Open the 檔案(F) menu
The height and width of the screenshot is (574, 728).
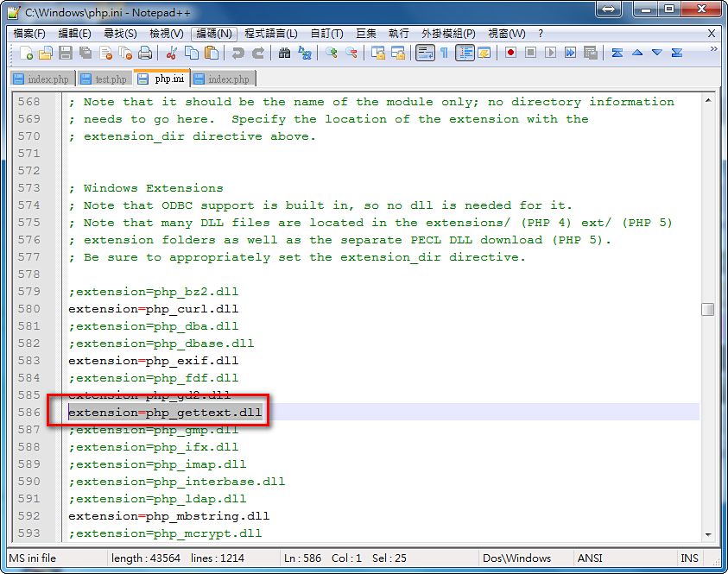pyautogui.click(x=29, y=34)
